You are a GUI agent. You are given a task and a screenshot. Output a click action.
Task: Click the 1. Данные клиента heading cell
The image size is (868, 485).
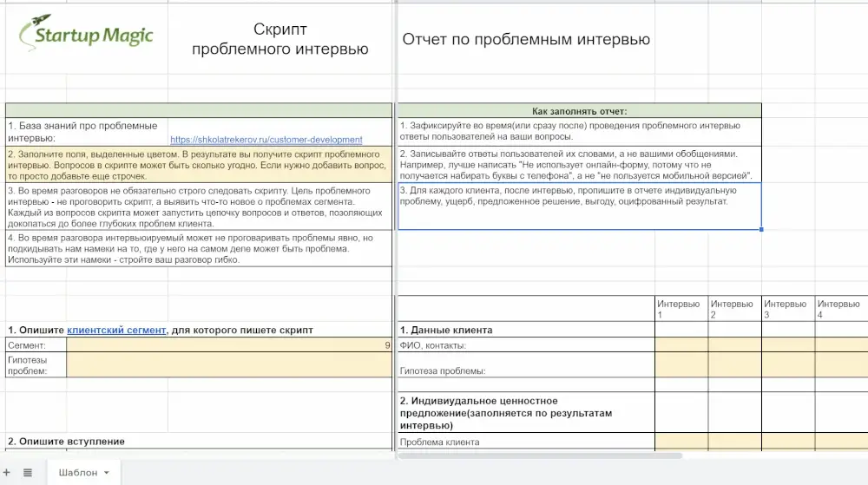(526, 331)
